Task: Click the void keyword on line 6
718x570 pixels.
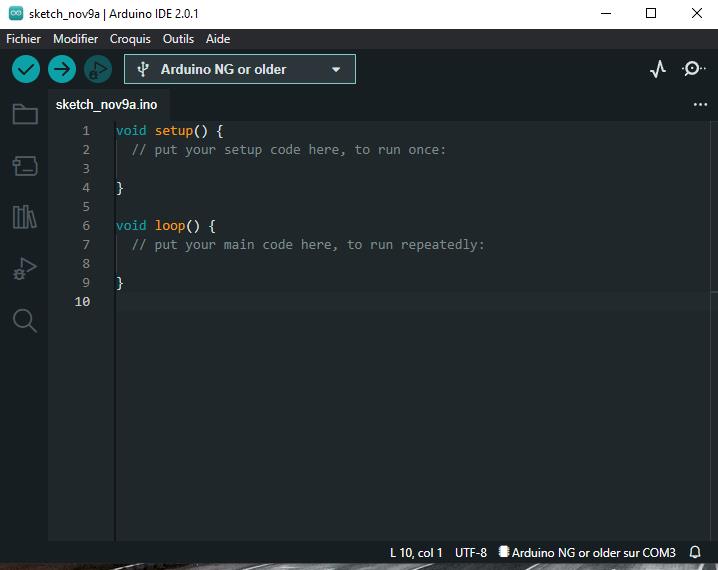Action: (131, 226)
